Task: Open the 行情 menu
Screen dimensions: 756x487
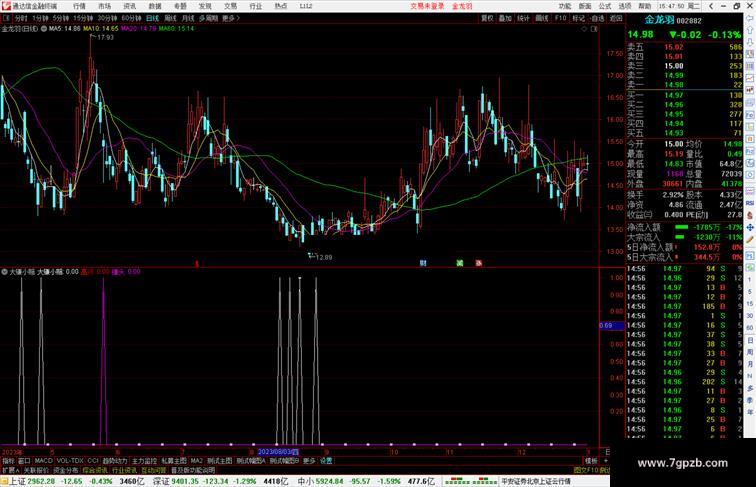Action: pyautogui.click(x=79, y=6)
